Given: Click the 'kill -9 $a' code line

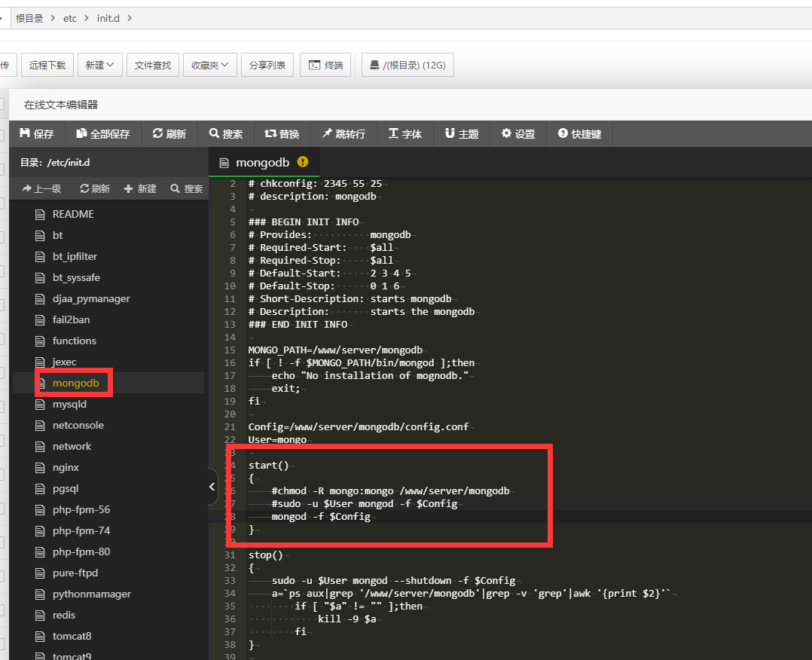Looking at the screenshot, I should (347, 619).
